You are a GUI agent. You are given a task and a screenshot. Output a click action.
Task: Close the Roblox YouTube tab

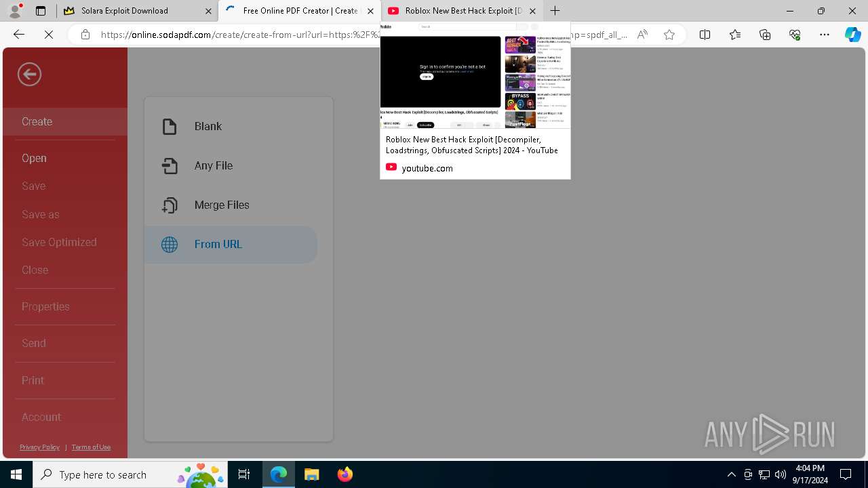click(x=532, y=11)
